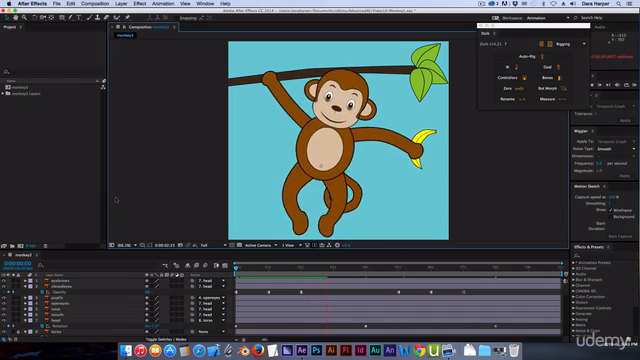Toggle visibility eye of mouth layer
Viewport: 640px width, 360px height.
4,315
